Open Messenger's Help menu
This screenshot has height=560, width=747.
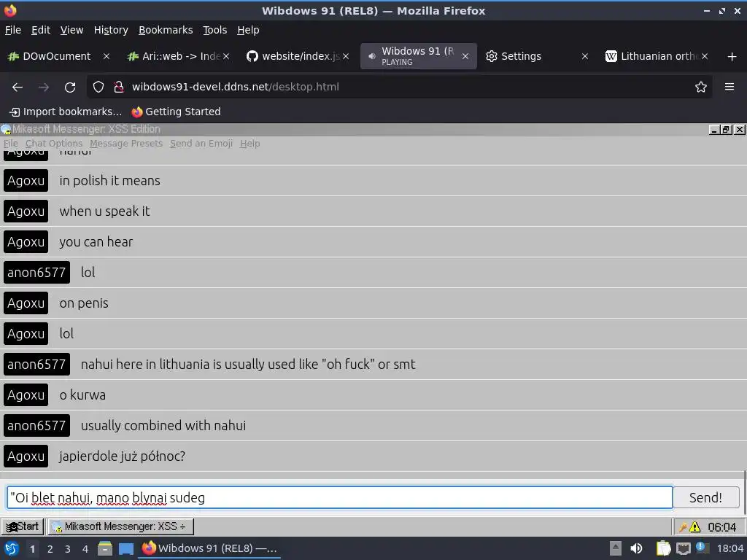pos(249,144)
